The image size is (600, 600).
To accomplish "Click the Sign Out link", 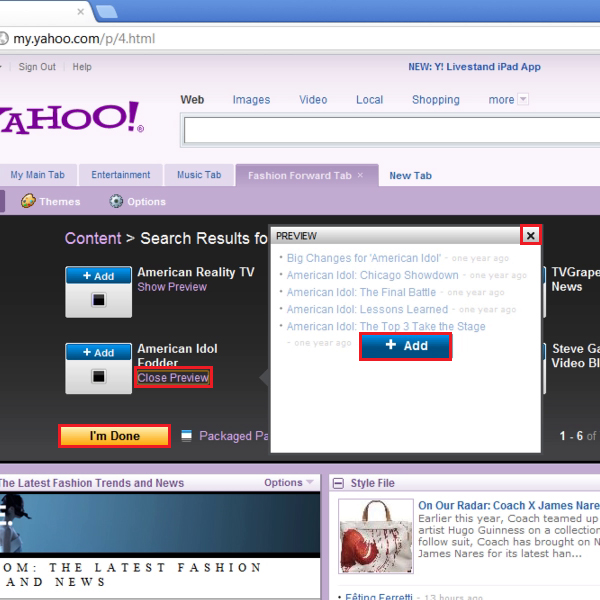I will click(x=37, y=67).
